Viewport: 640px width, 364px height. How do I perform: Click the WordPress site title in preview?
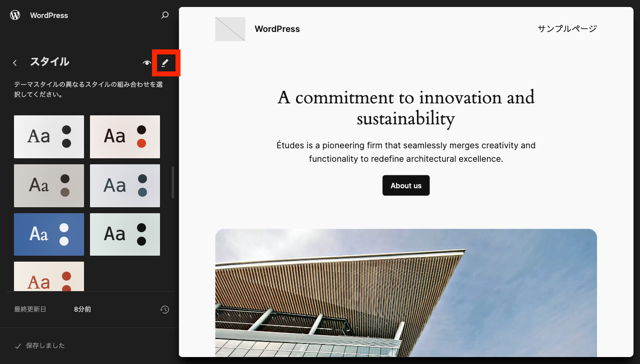(x=277, y=29)
